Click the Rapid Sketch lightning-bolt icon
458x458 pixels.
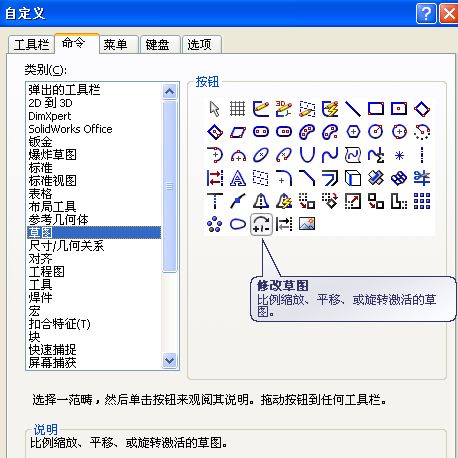pos(330,109)
